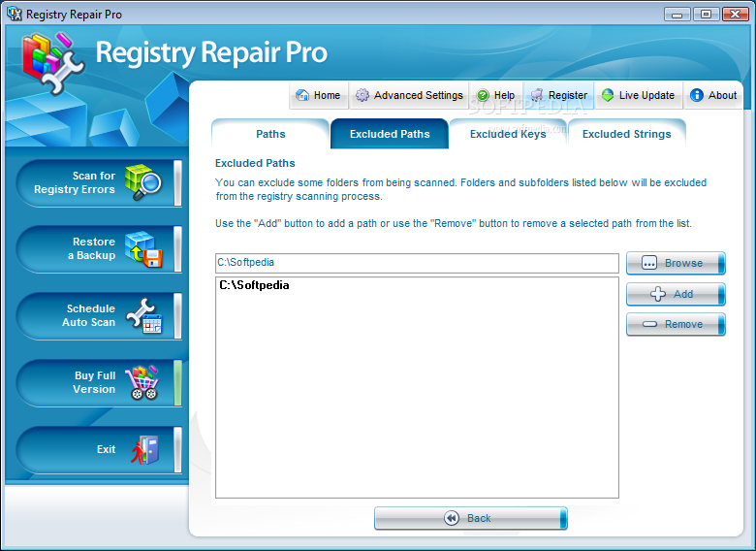Close the Registry Repair Pro window

[735, 14]
